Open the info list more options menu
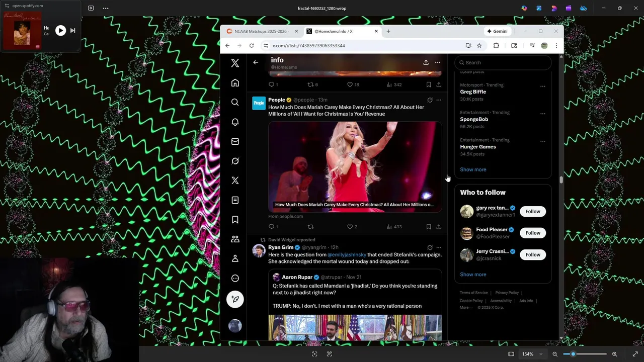644x362 pixels. click(x=438, y=62)
